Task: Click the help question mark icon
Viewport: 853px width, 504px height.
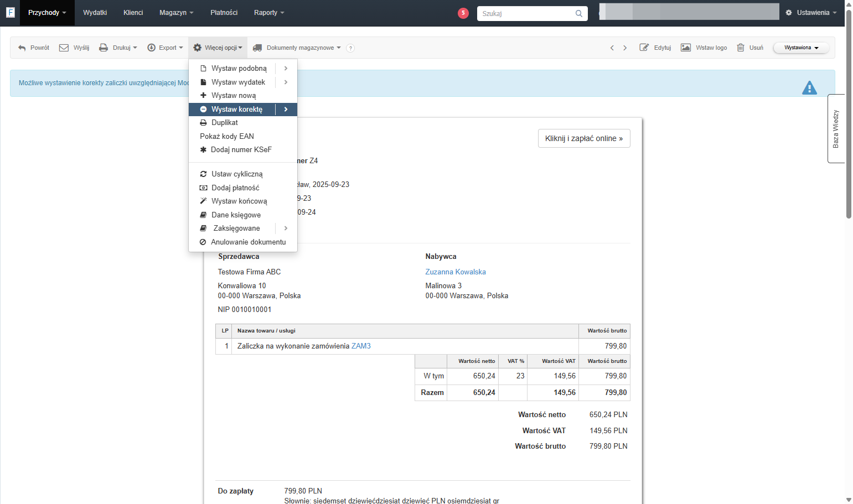Action: tap(350, 48)
